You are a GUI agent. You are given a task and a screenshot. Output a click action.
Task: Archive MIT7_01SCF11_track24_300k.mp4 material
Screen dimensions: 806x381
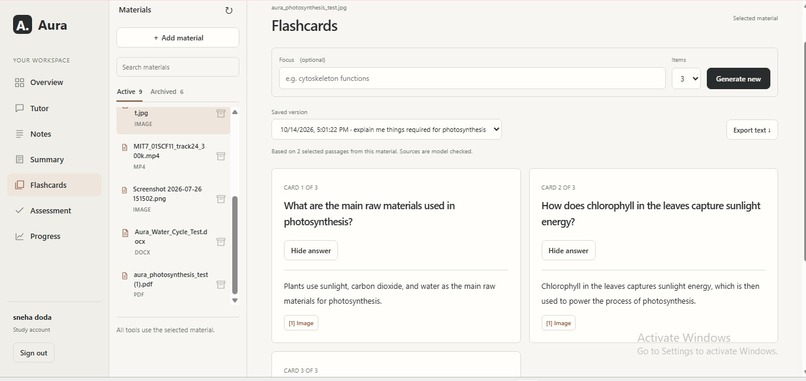[221, 156]
